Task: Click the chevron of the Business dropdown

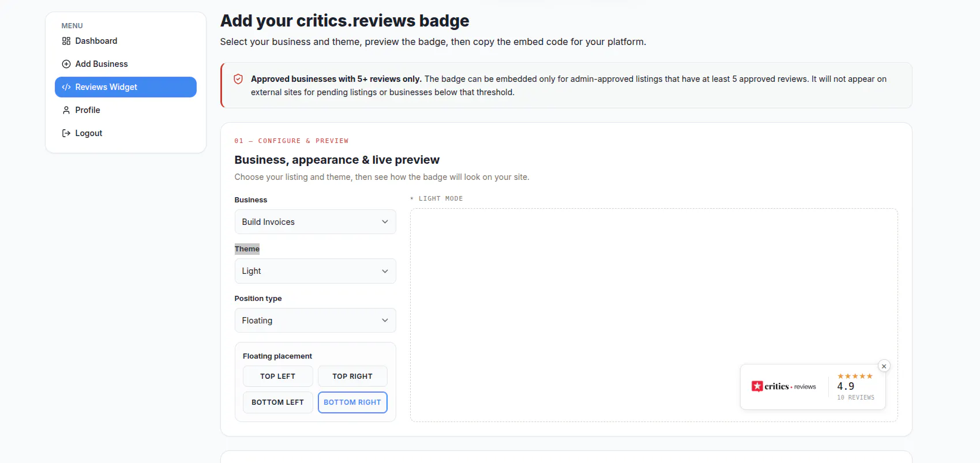Action: pyautogui.click(x=385, y=222)
